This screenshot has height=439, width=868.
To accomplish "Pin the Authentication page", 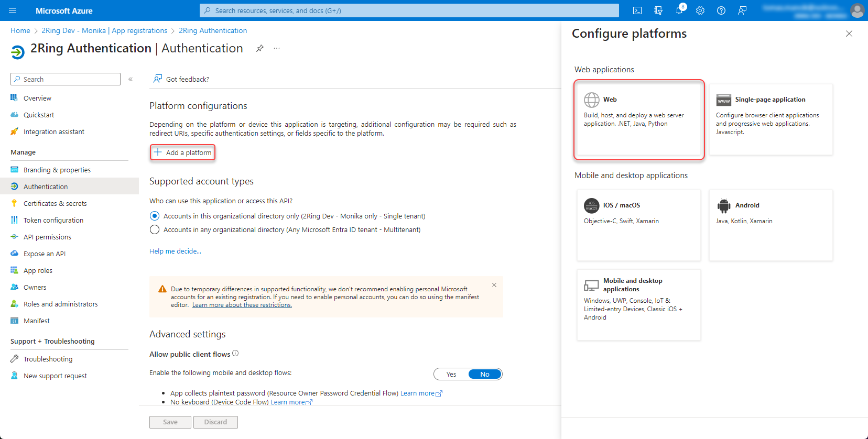I will point(259,48).
